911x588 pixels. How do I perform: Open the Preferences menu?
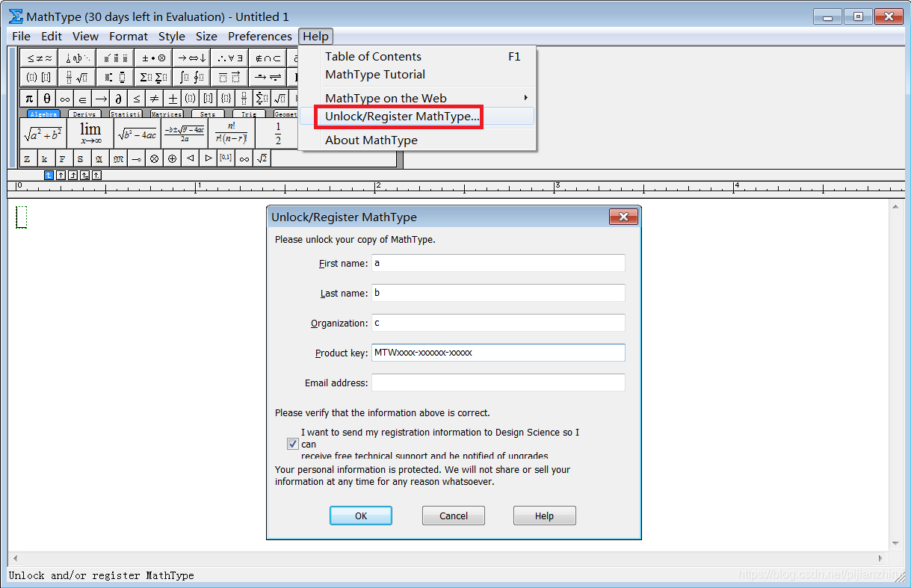pos(260,36)
